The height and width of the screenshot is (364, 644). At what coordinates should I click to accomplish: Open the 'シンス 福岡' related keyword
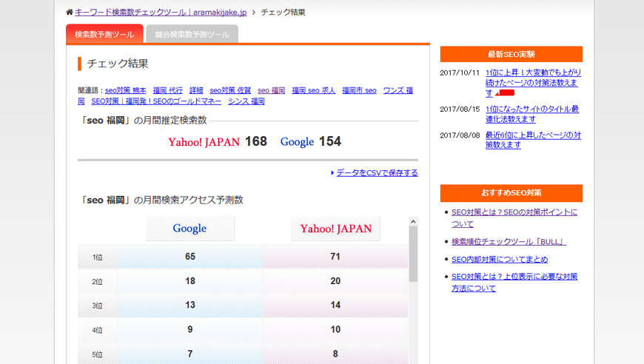point(246,101)
